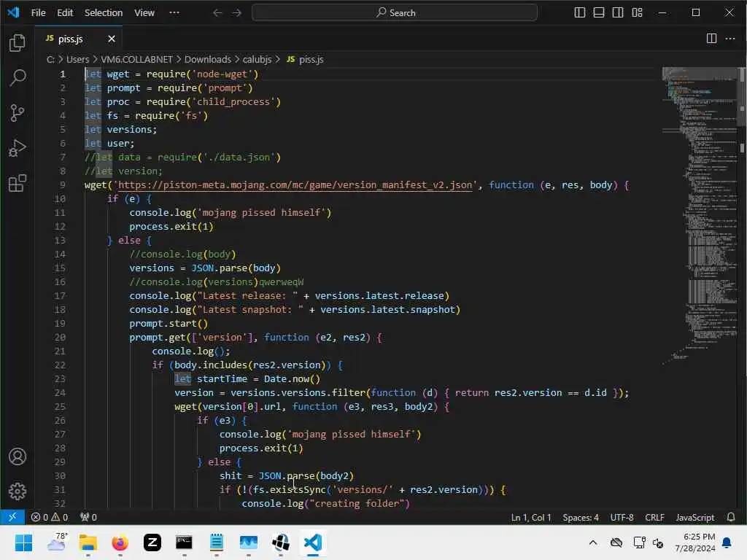Screen dimensions: 747x560
Task: Open the terminal app on taskbar
Action: pos(184,542)
